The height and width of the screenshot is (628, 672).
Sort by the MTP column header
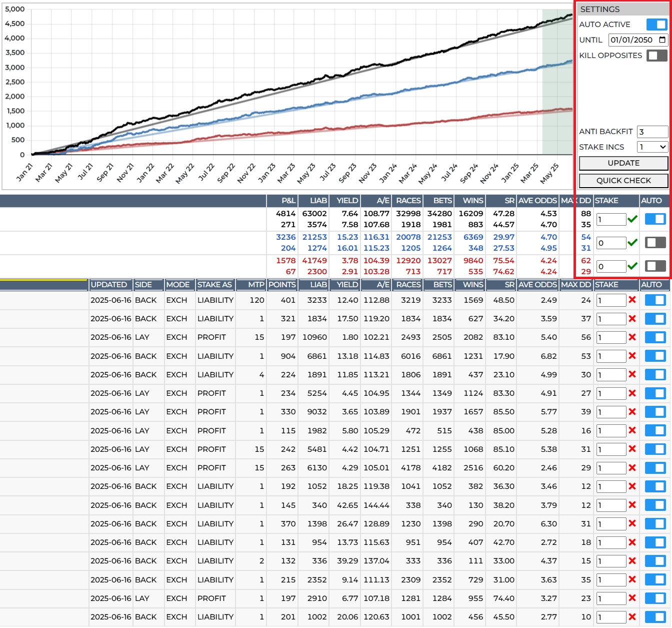(x=251, y=285)
